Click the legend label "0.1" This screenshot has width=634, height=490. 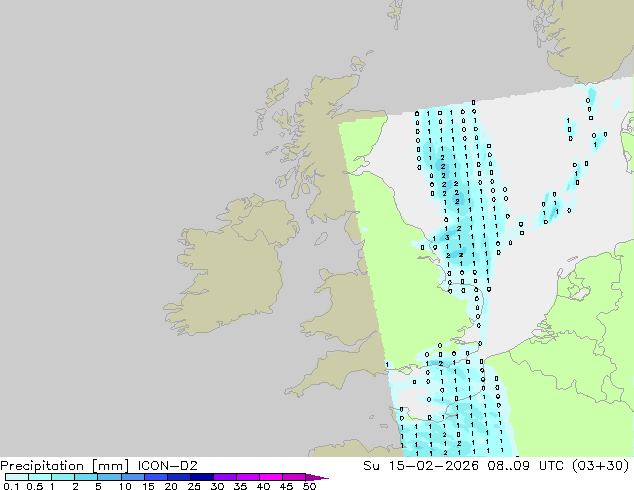tap(11, 486)
